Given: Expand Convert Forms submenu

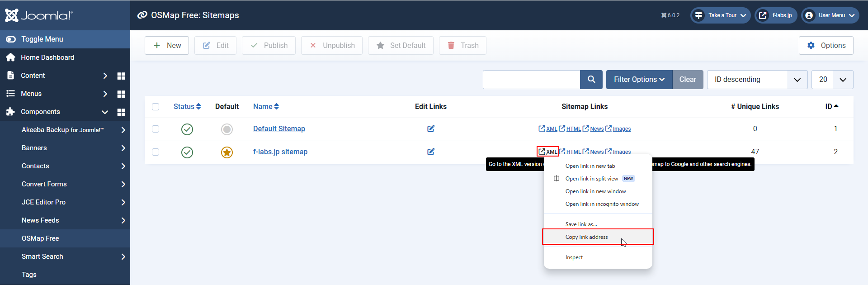Looking at the screenshot, I should click(x=123, y=184).
